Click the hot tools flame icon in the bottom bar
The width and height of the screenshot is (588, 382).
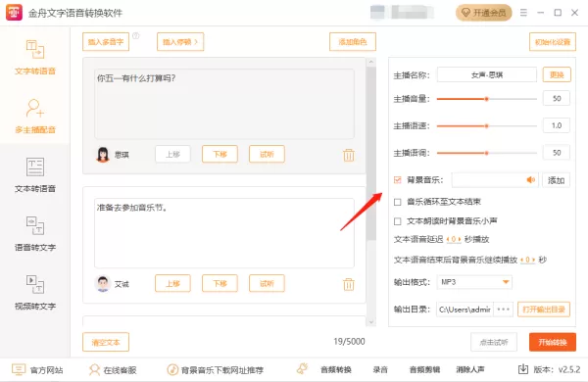coord(302,369)
